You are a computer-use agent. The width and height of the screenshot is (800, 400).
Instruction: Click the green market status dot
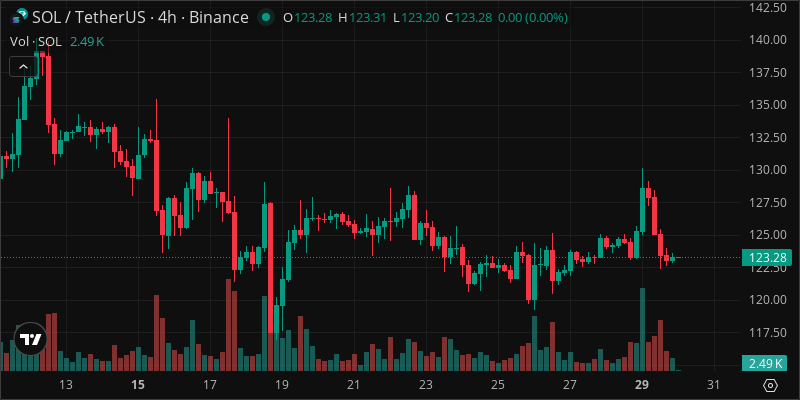[x=265, y=17]
